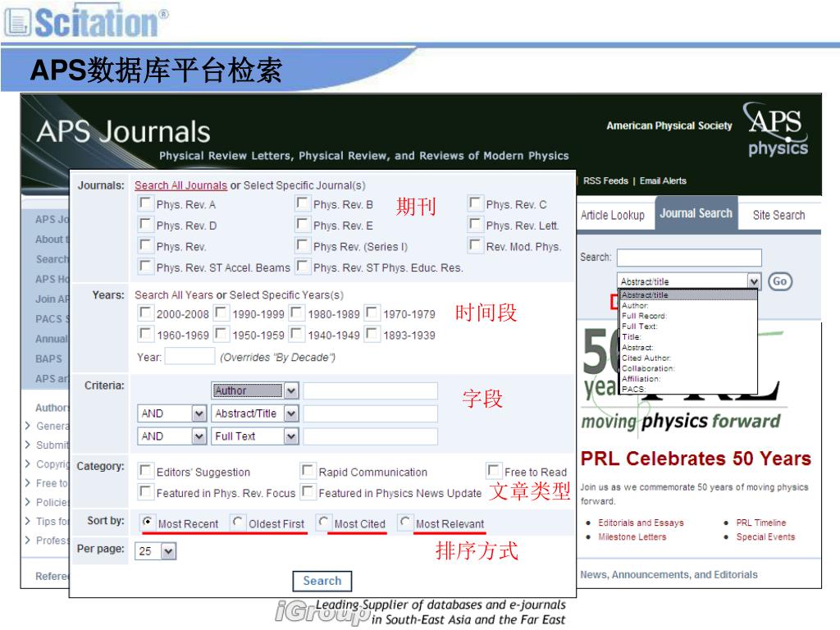The image size is (840, 630).
Task: Choose Author in dropdown list
Action: [688, 305]
